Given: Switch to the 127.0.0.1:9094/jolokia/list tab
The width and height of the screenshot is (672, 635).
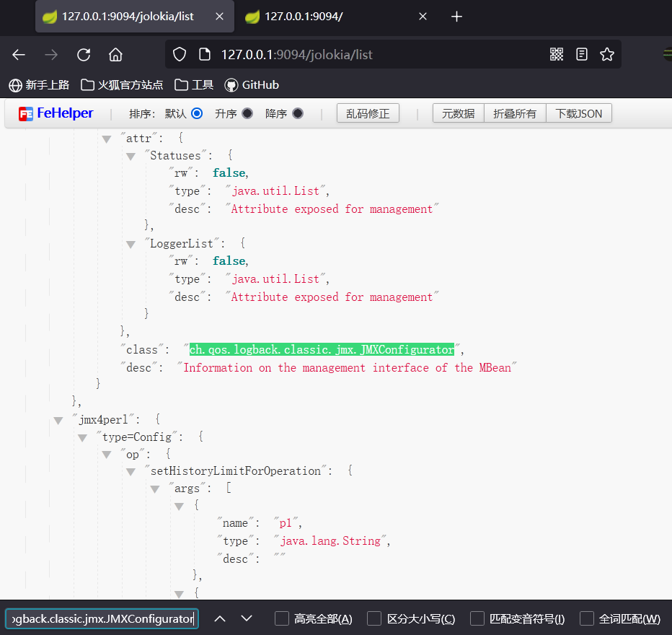Looking at the screenshot, I should [x=135, y=17].
